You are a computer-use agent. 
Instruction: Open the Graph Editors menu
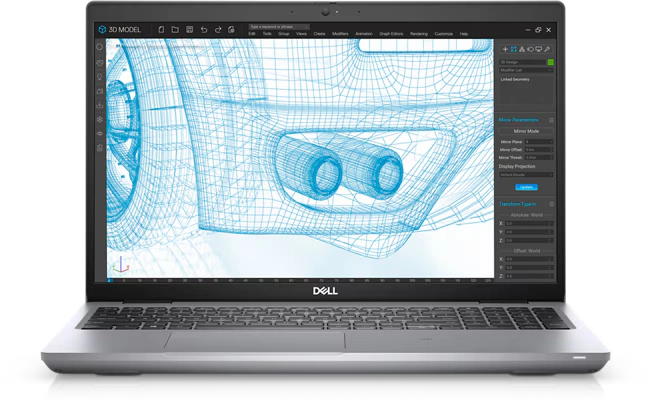(391, 34)
